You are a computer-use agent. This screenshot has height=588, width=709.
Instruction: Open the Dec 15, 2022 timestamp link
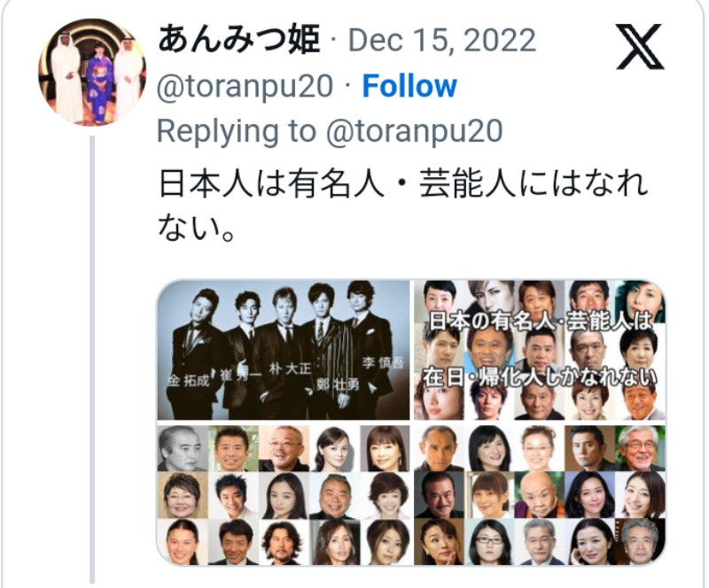pos(441,40)
